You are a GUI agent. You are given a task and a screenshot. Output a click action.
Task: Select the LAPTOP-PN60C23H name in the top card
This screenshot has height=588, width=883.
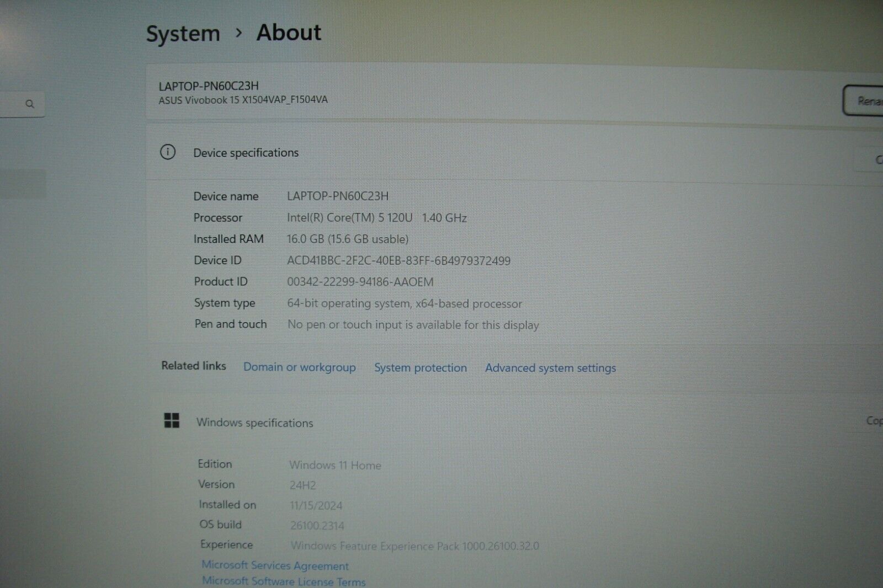pyautogui.click(x=209, y=85)
